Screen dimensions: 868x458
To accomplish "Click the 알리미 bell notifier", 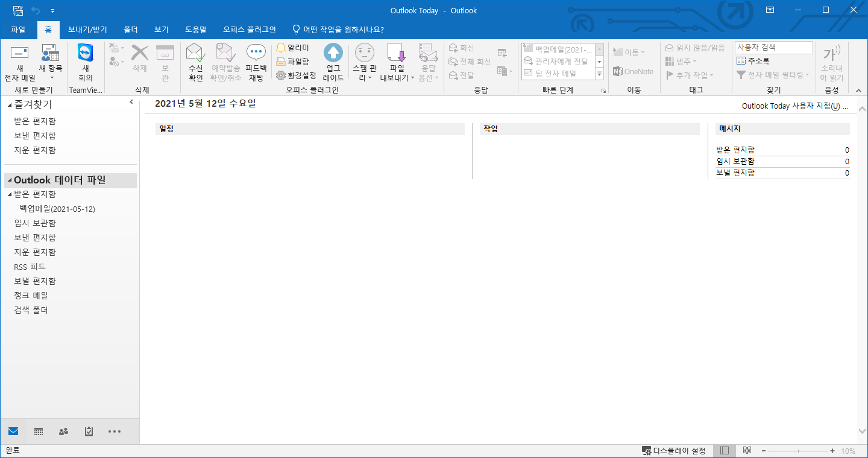I will point(292,48).
